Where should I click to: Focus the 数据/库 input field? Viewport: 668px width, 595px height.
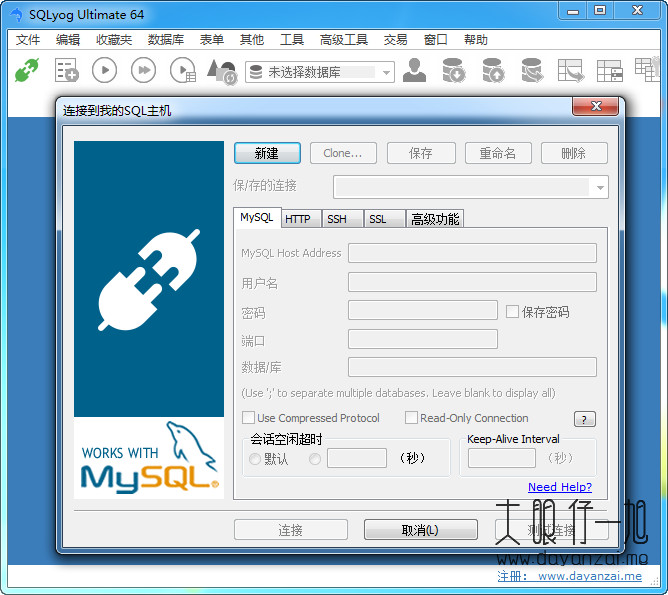[x=472, y=367]
